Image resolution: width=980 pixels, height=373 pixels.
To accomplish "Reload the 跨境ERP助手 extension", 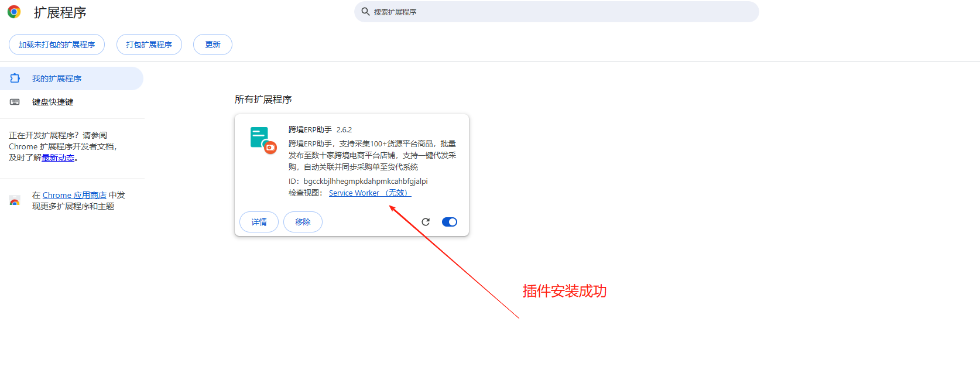I will (x=426, y=222).
